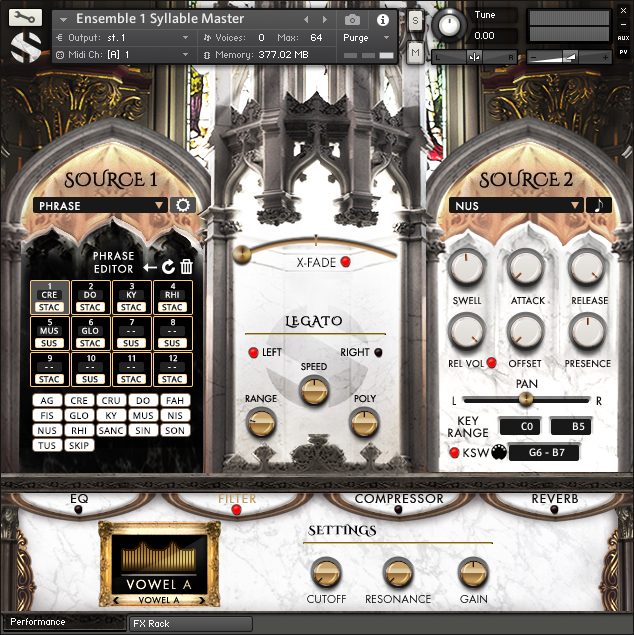Open the Source 1 PHRASE dropdown
634x635 pixels.
(100, 205)
